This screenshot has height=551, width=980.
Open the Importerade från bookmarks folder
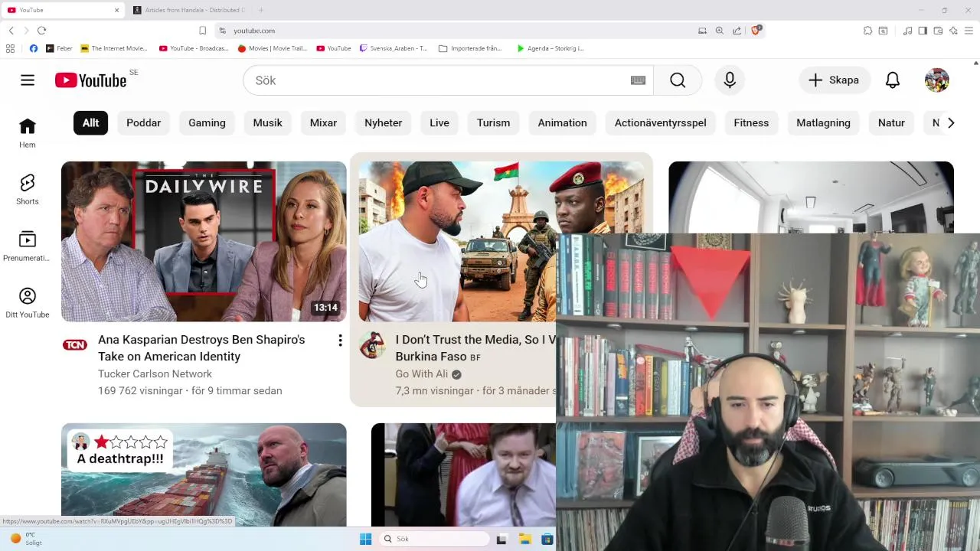(471, 48)
